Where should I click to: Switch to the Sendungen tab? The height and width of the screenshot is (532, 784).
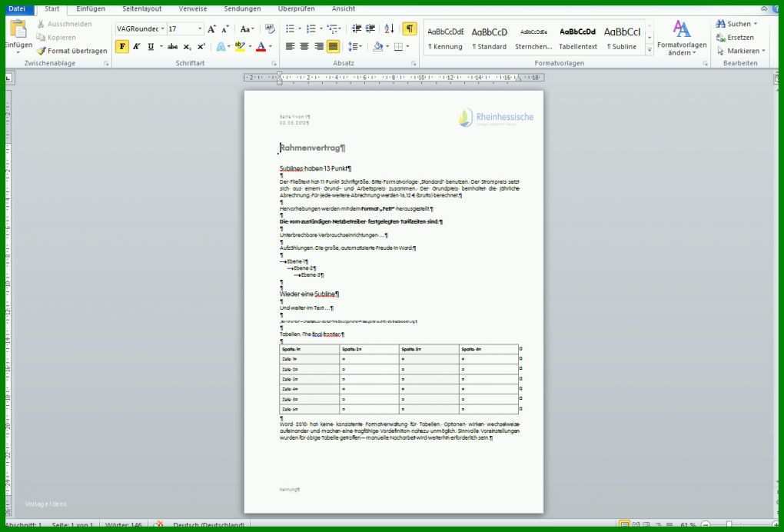(242, 9)
